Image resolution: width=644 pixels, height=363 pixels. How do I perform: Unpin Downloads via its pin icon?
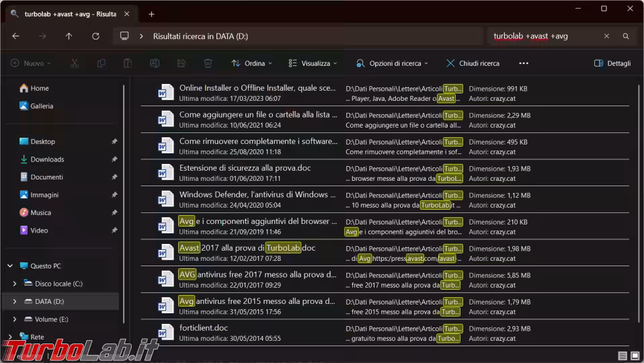114,159
